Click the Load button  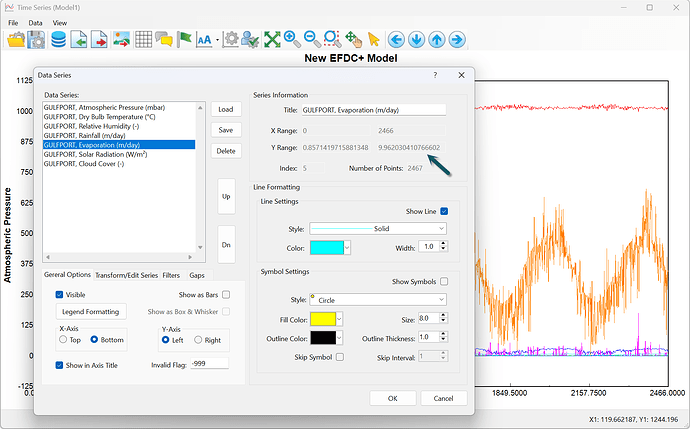pos(226,109)
